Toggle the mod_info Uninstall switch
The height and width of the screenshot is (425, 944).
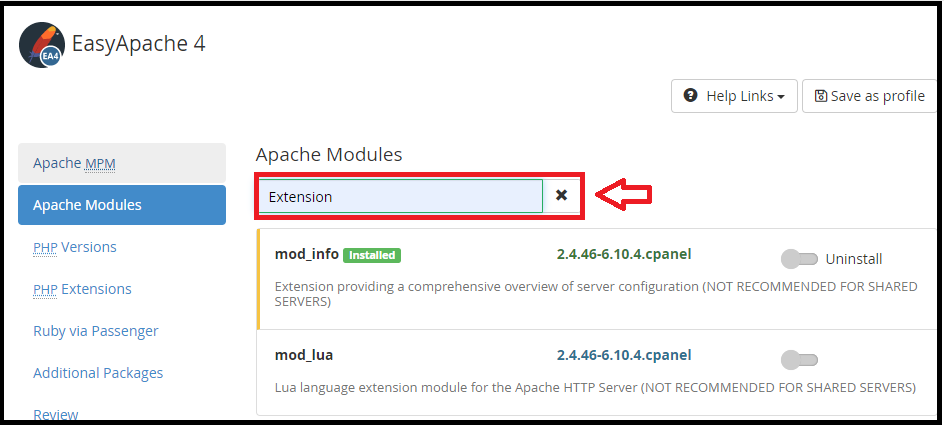(x=800, y=259)
